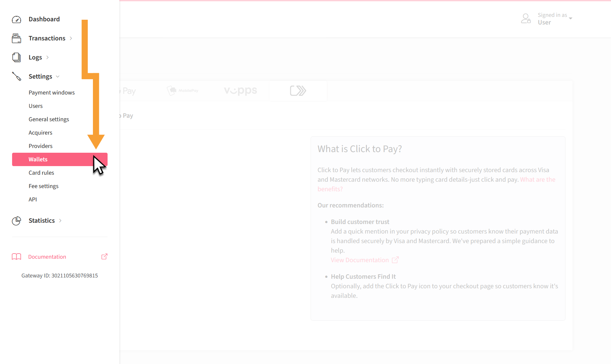This screenshot has height=364, width=611.
Task: Click the View Documentation link
Action: [x=360, y=260]
